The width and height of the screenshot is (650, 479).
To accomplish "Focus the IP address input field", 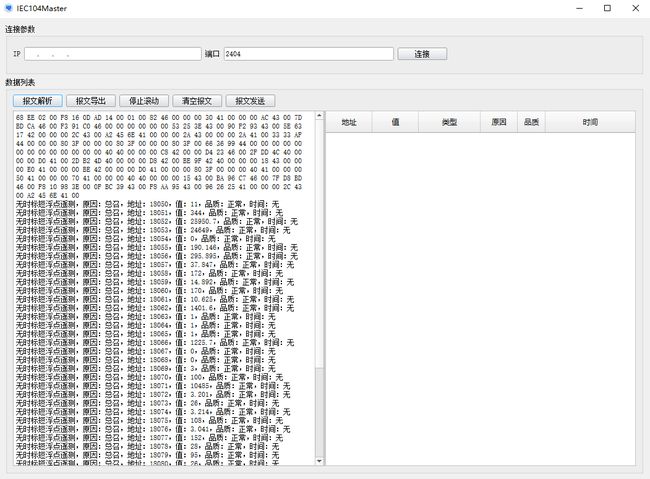I will (113, 54).
